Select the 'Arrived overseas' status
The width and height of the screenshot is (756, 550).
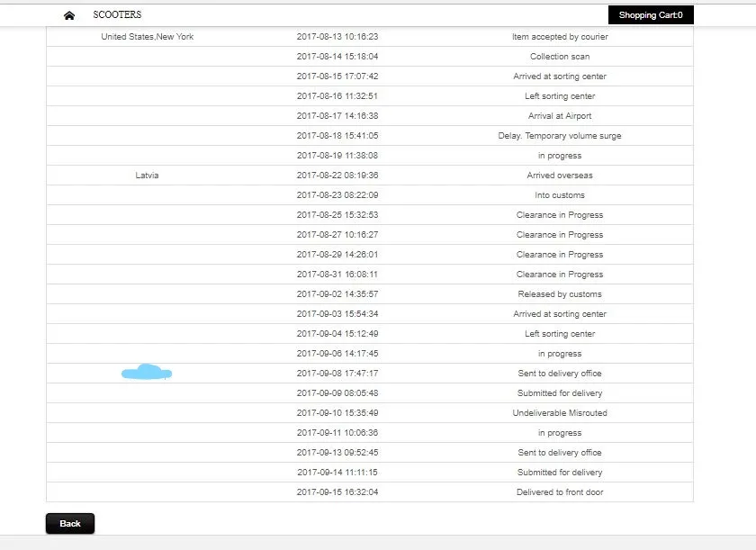coord(560,176)
